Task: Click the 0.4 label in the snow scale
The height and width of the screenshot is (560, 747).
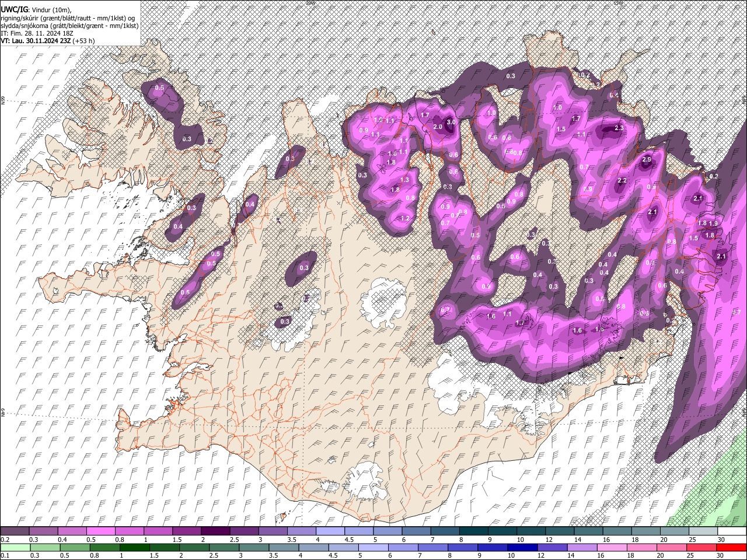Action: 62,540
